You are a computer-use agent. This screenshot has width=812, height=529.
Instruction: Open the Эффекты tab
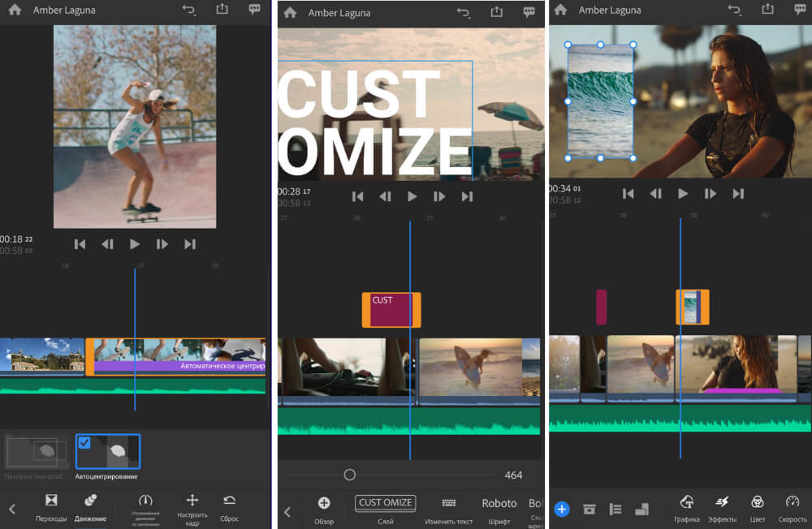722,508
